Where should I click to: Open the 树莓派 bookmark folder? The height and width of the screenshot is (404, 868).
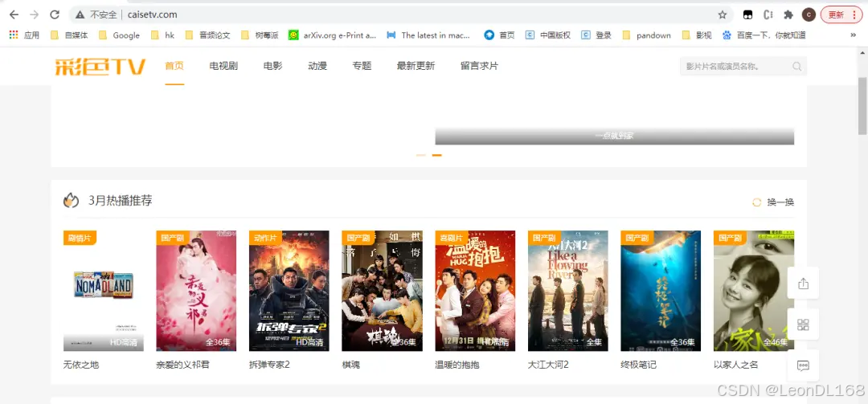(x=260, y=35)
